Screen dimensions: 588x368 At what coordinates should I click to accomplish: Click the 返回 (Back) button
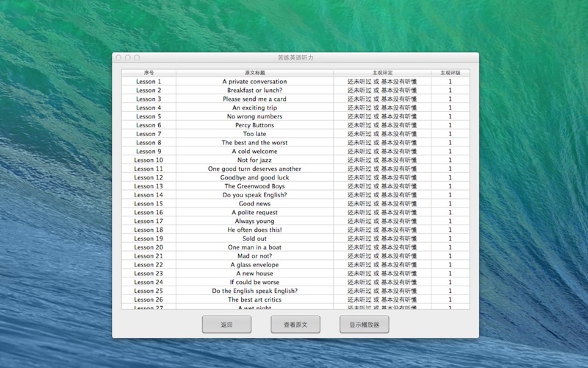click(x=226, y=325)
